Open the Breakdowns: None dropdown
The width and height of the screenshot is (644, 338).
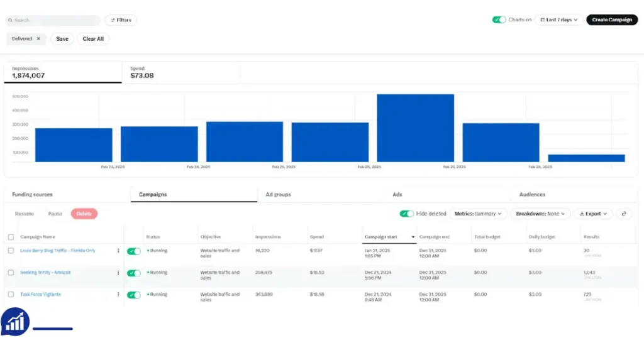pos(540,214)
